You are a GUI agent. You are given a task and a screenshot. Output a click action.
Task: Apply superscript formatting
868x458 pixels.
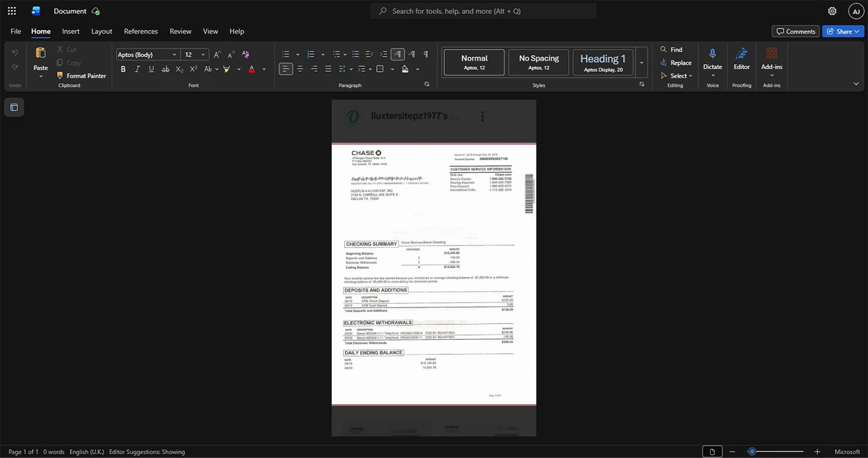click(x=193, y=69)
